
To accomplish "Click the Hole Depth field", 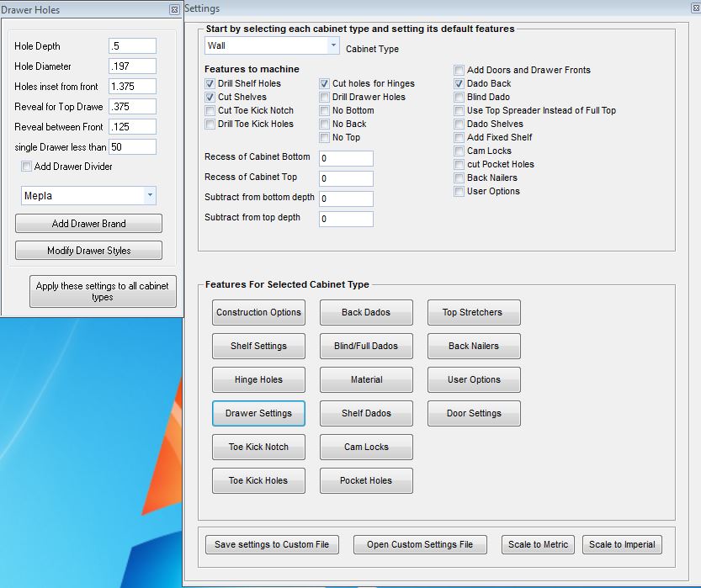I will click(x=132, y=46).
